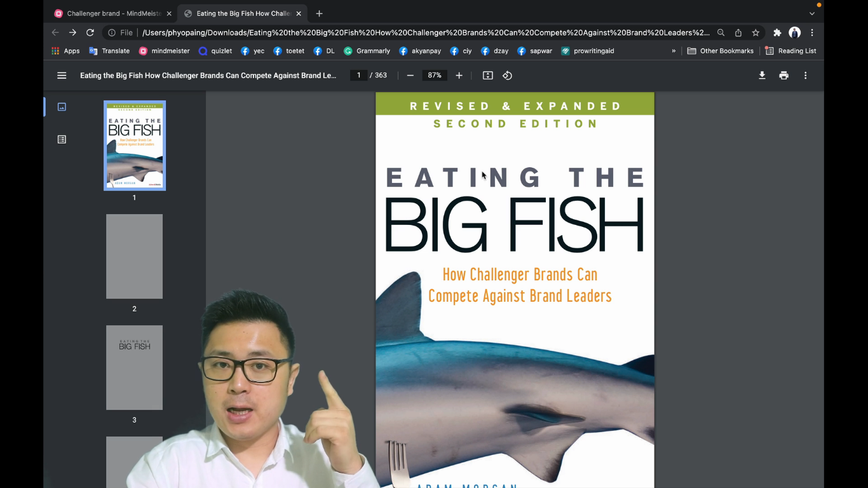This screenshot has height=488, width=868.
Task: Open the dzay bookmark
Action: (x=495, y=51)
